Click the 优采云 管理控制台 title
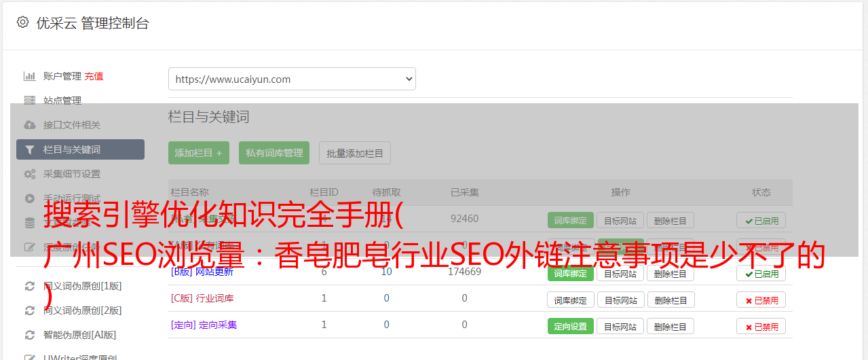Viewport: 868px width, 360px height. point(92,23)
